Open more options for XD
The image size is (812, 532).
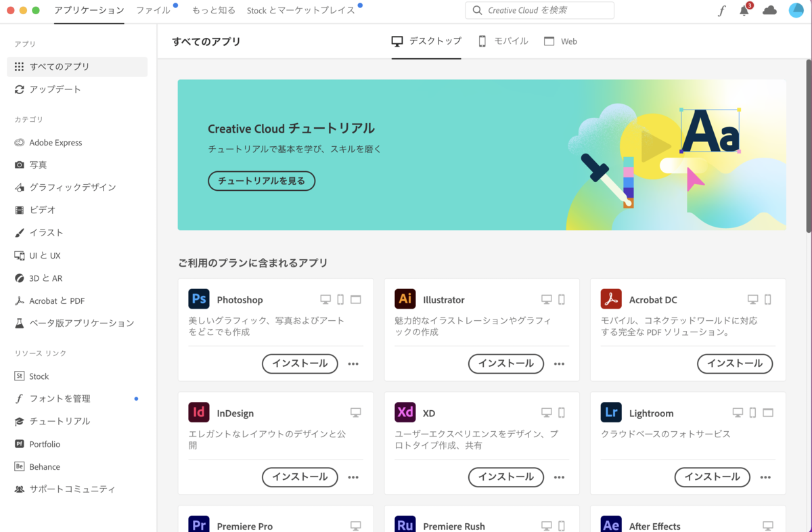tap(559, 477)
